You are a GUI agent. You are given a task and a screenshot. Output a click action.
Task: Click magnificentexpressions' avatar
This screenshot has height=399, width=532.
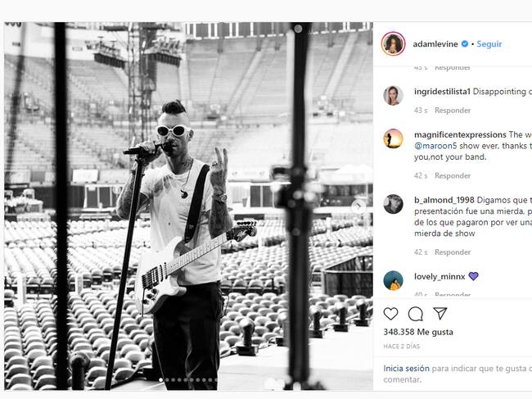point(393,138)
